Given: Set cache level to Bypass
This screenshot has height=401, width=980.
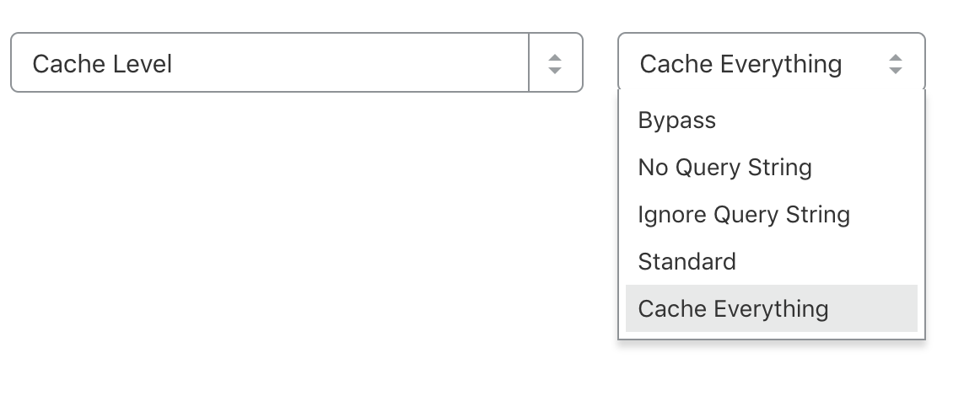Looking at the screenshot, I should click(677, 120).
